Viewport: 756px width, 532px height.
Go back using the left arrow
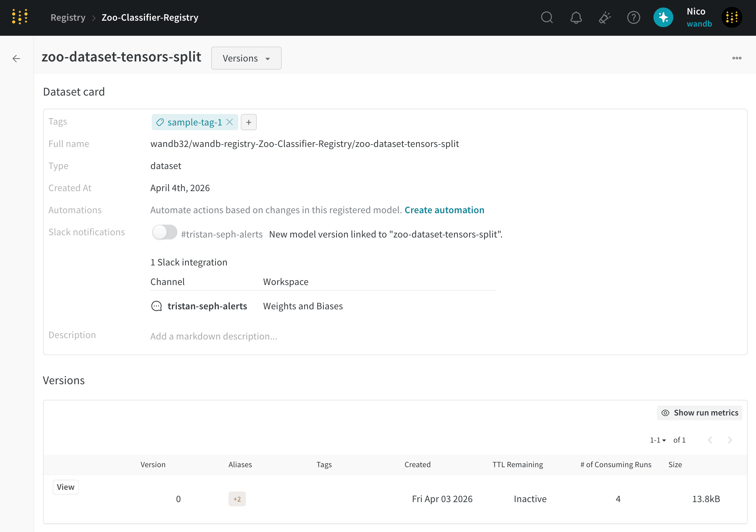click(x=16, y=59)
